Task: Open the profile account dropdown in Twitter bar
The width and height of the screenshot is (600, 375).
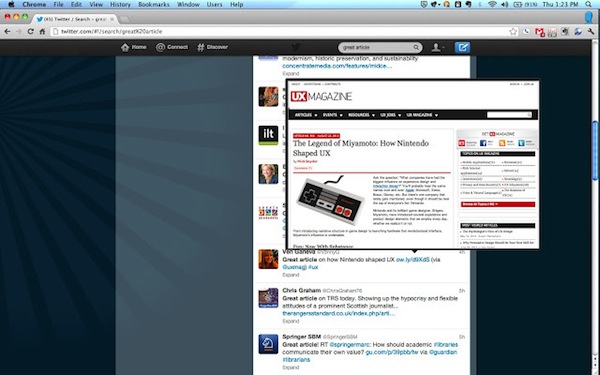Action: click(x=438, y=47)
